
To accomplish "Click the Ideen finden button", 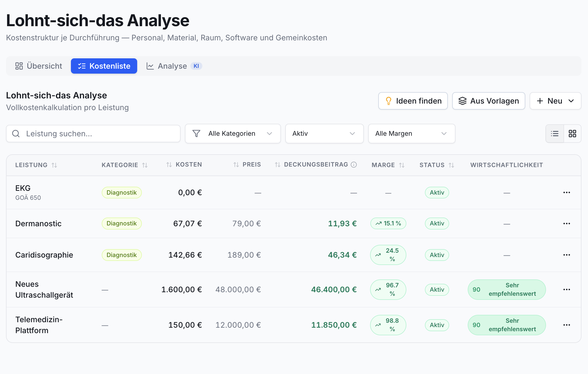I will pyautogui.click(x=413, y=101).
